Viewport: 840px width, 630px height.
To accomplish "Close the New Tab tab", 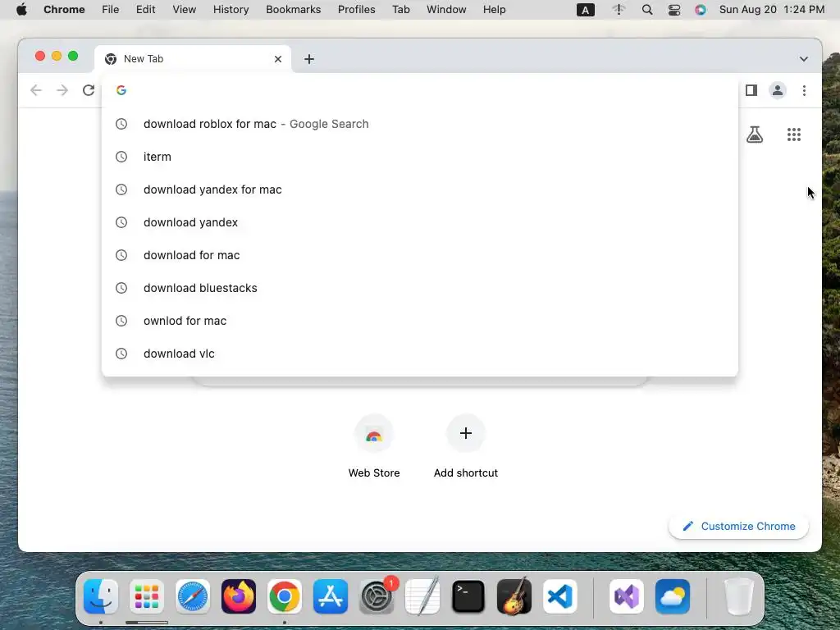I will [x=277, y=59].
